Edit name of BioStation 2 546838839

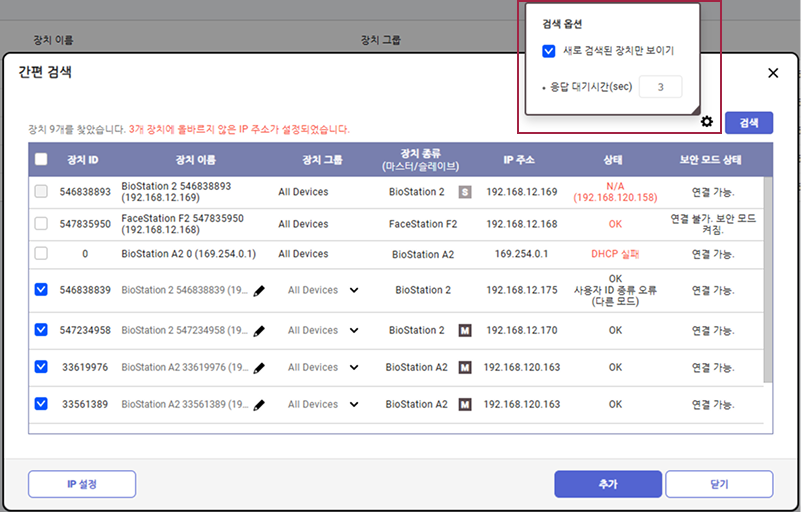(259, 291)
